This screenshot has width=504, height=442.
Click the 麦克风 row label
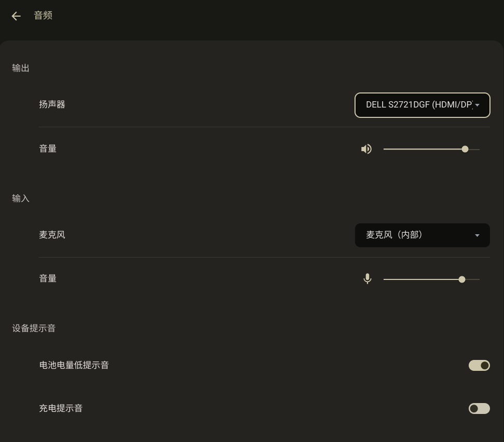[52, 235]
